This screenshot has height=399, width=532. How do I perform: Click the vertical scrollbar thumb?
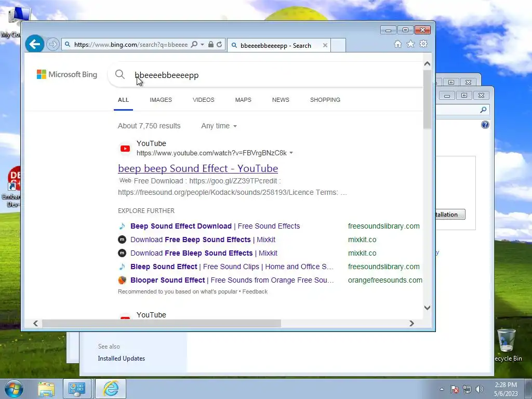[427, 99]
